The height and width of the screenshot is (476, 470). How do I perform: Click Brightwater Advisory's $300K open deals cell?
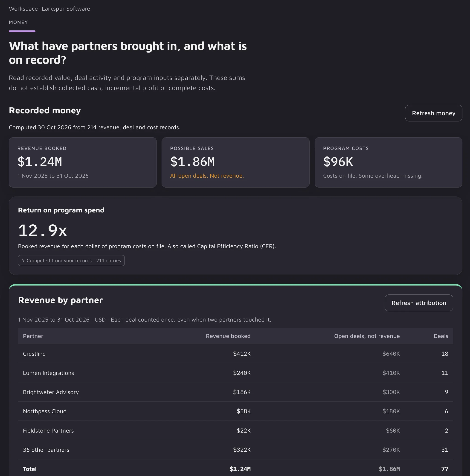point(391,392)
